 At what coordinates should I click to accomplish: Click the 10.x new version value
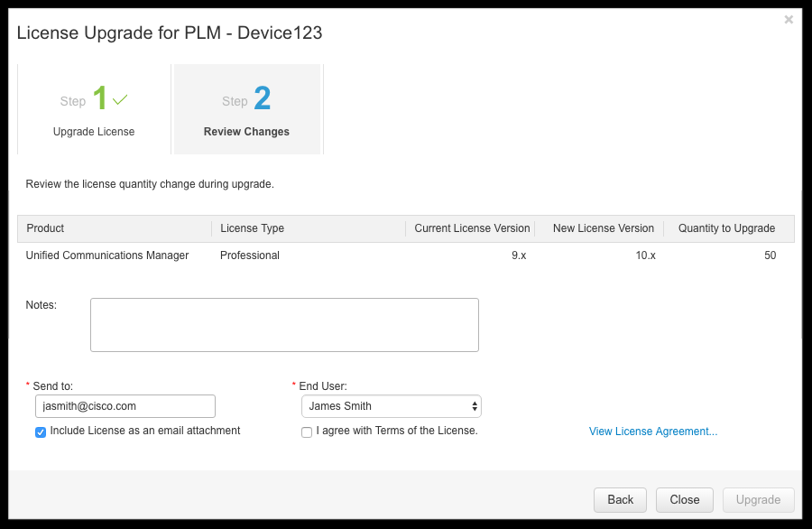pos(646,255)
